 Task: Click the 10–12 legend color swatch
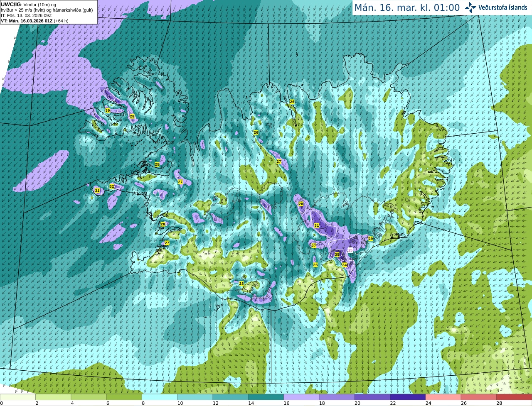click(195, 397)
